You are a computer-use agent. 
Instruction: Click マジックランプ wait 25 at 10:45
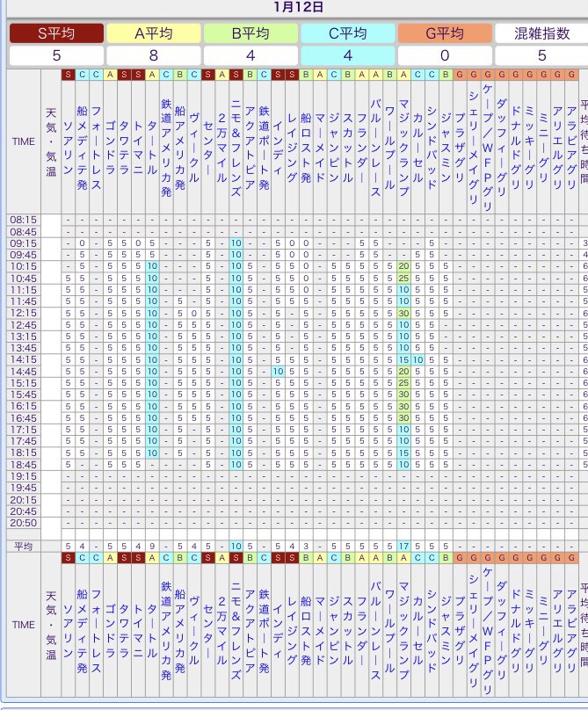[x=403, y=279]
